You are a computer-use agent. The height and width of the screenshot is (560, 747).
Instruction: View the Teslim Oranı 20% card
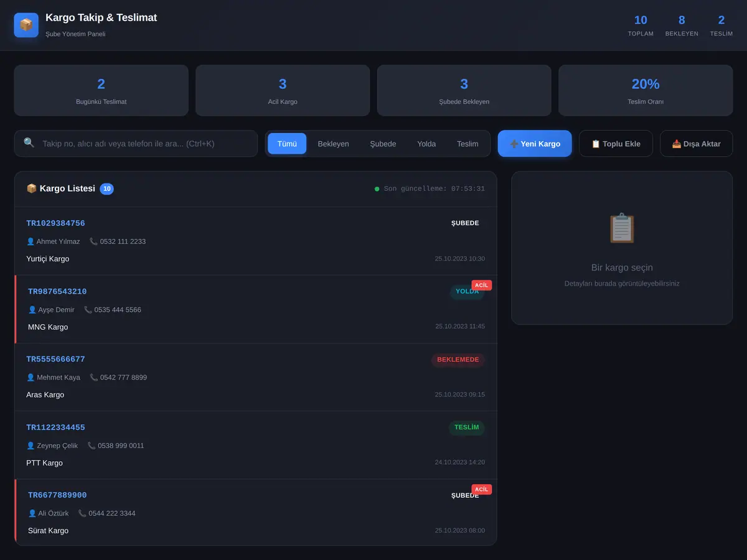(x=646, y=90)
